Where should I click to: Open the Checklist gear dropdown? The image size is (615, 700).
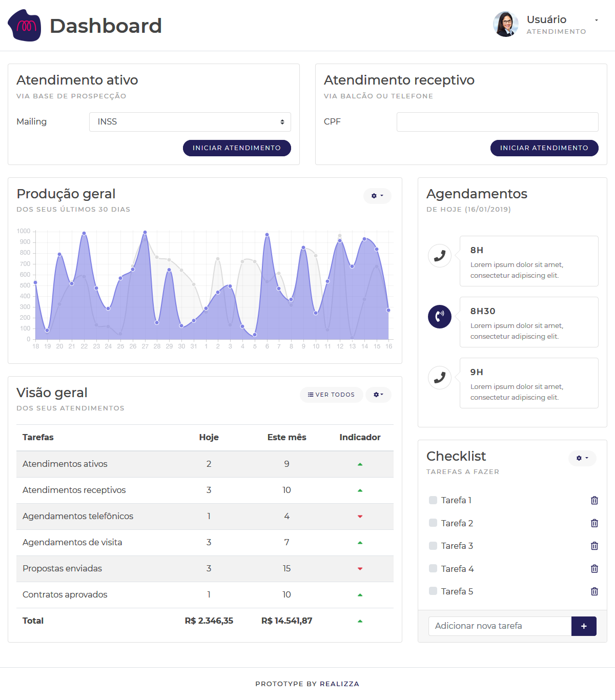pos(582,458)
